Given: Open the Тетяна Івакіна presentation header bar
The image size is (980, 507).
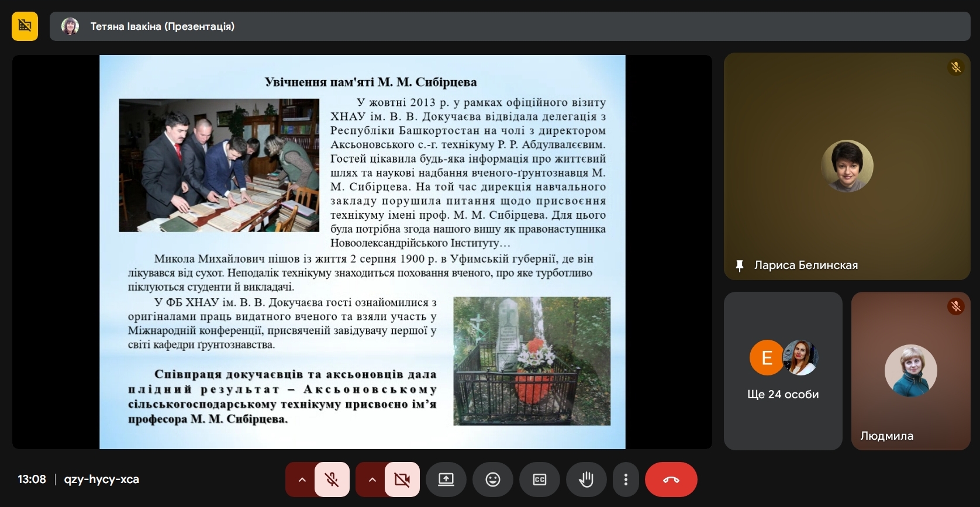Looking at the screenshot, I should pyautogui.click(x=509, y=26).
